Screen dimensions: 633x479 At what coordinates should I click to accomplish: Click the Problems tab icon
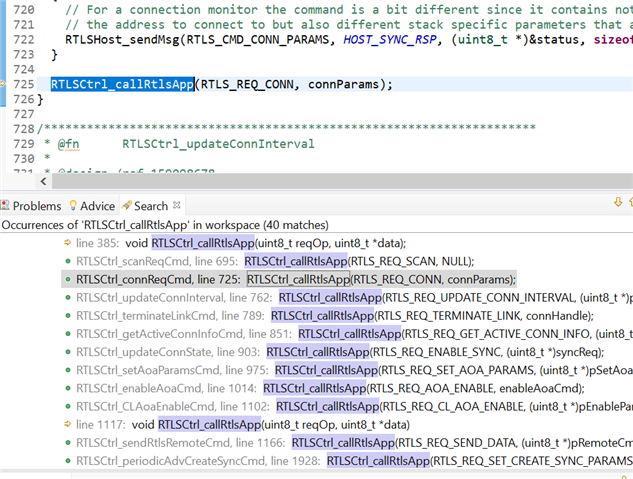click(5, 205)
